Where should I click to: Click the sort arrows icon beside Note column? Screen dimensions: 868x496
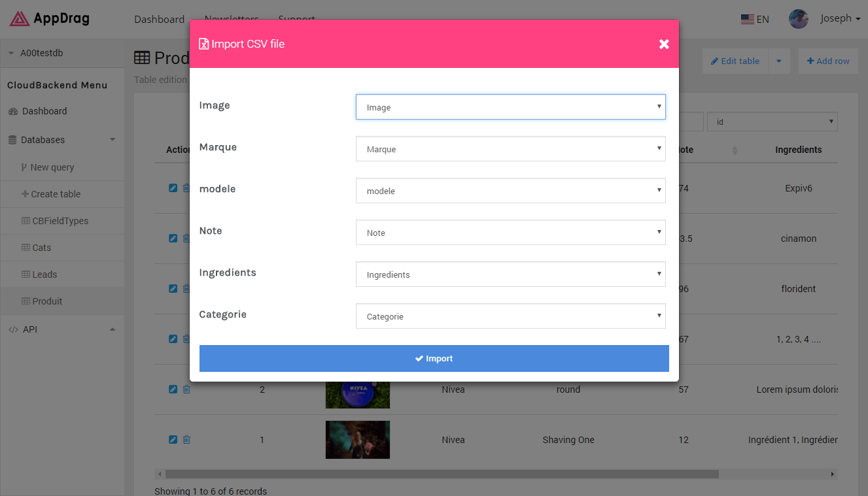(735, 150)
